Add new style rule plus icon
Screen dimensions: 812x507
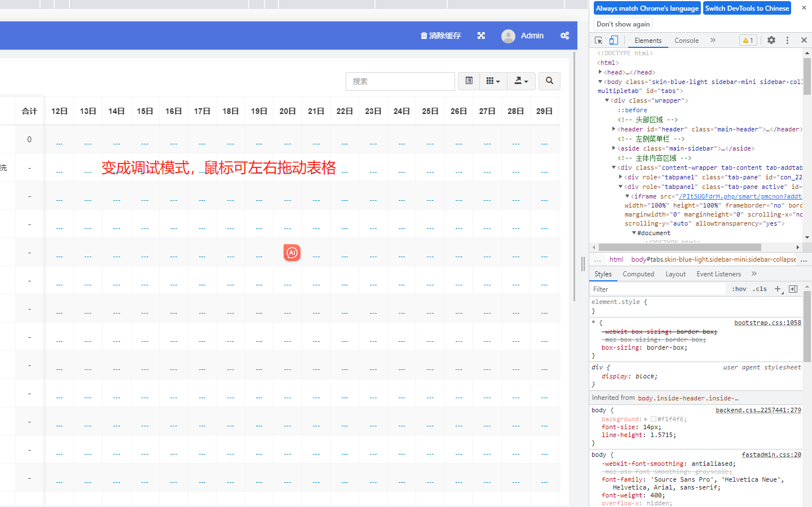(x=778, y=289)
